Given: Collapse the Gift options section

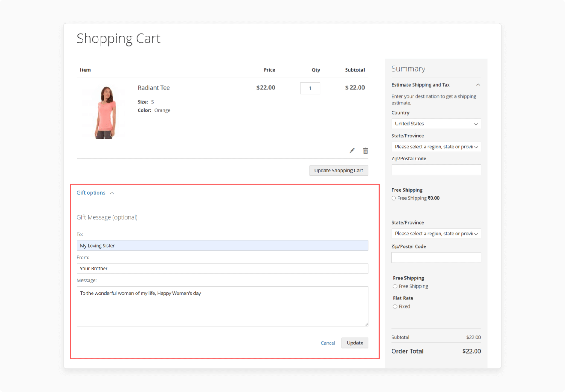Looking at the screenshot, I should click(x=95, y=193).
